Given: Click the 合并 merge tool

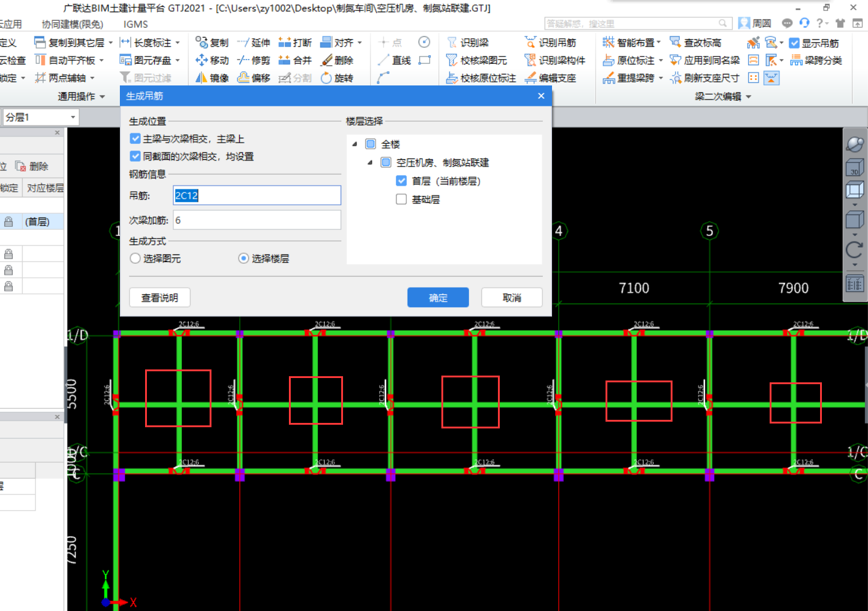Looking at the screenshot, I should coord(295,60).
